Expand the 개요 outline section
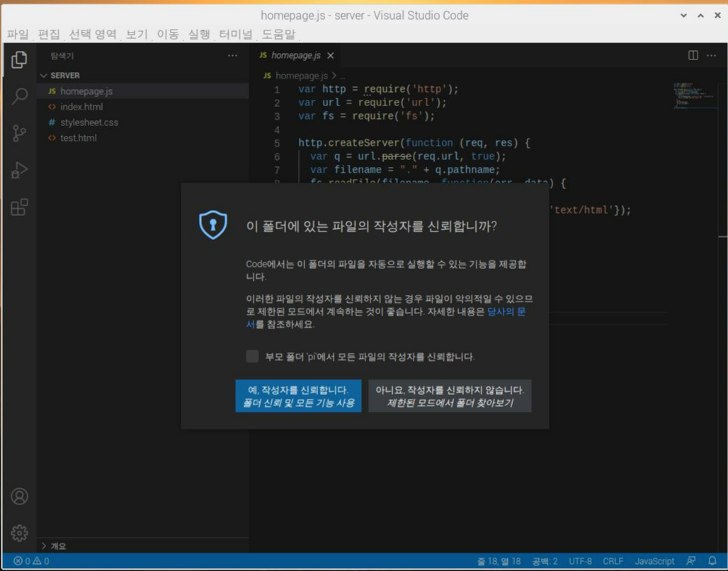 tap(44, 546)
